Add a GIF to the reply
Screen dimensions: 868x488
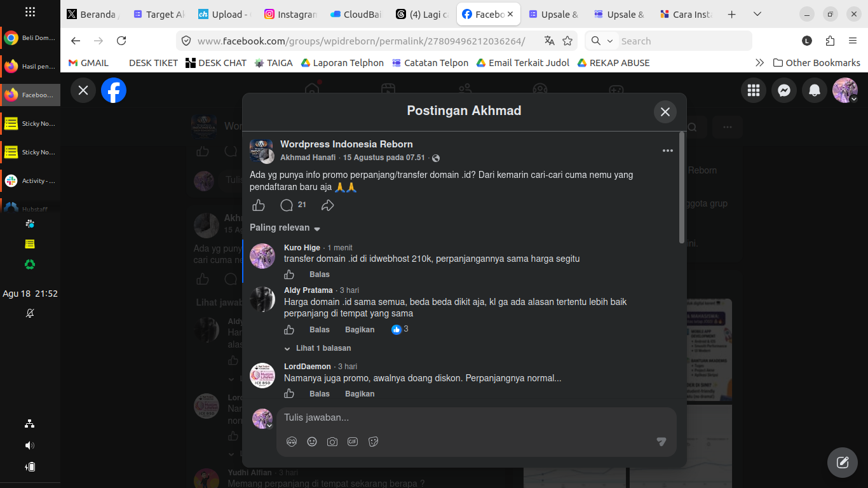pyautogui.click(x=353, y=442)
